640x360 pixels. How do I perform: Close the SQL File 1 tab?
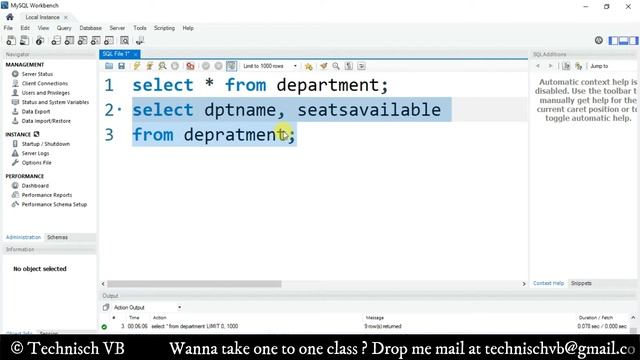coord(136,54)
